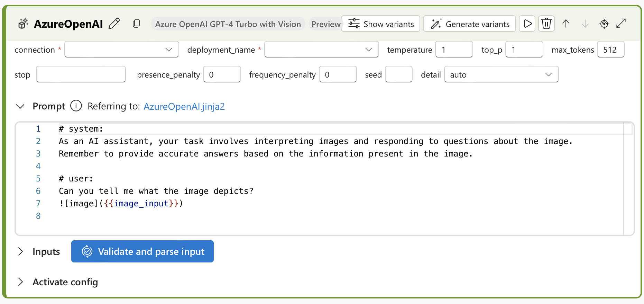This screenshot has width=644, height=304.
Task: Expand the node with the diagonal arrows icon
Action: point(622,24)
